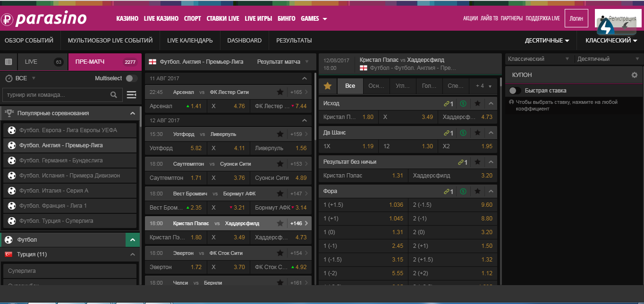644x304 pixels.
Task: Click the green dollar icon in Фора header
Action: [463, 191]
